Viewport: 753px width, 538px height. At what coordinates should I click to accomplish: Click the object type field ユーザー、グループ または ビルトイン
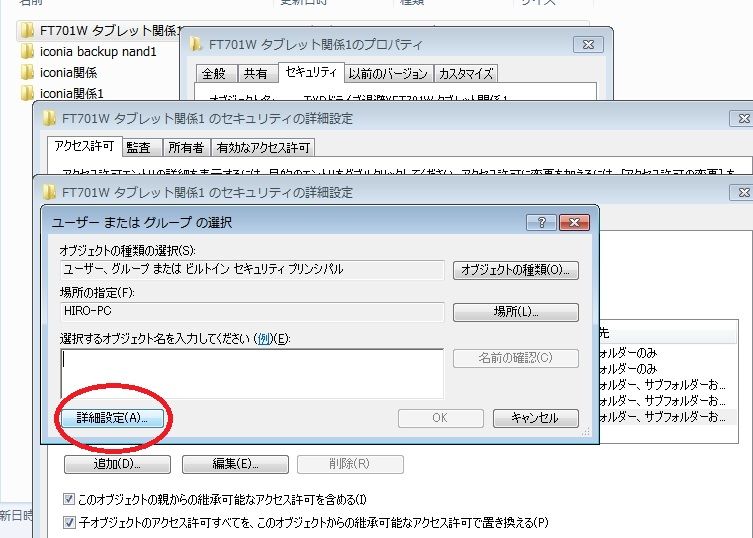[x=252, y=269]
